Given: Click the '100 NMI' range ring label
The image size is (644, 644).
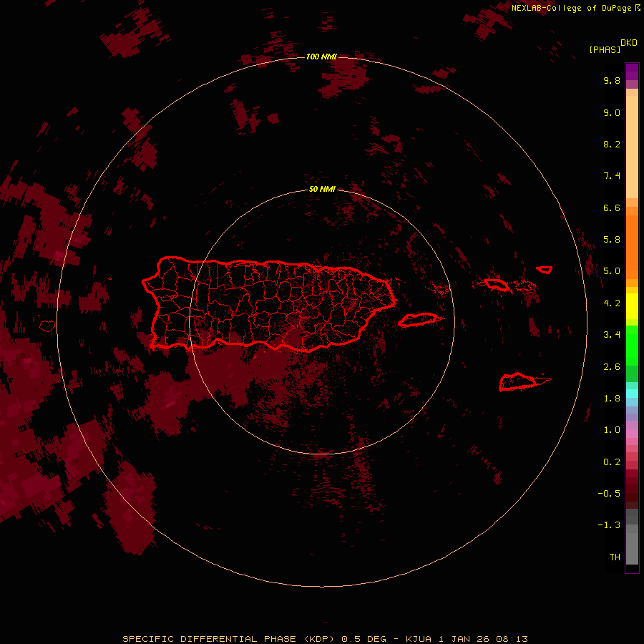Looking at the screenshot, I should pyautogui.click(x=321, y=57).
